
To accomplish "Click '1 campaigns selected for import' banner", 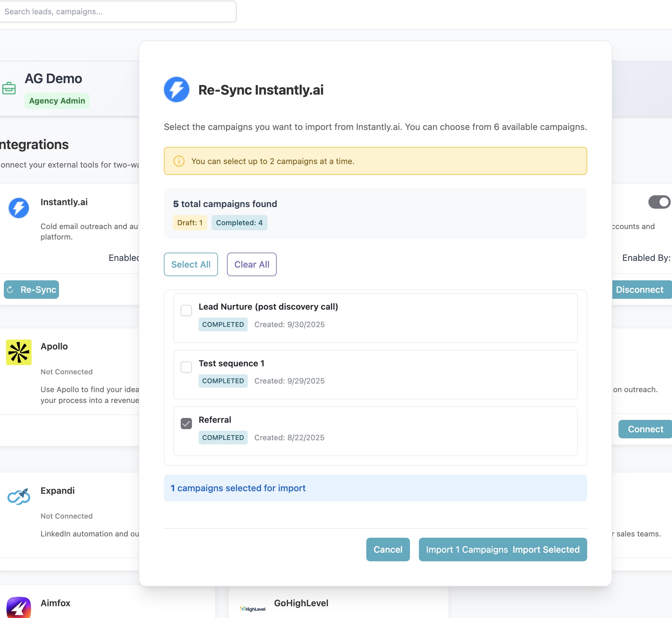I will (375, 488).
